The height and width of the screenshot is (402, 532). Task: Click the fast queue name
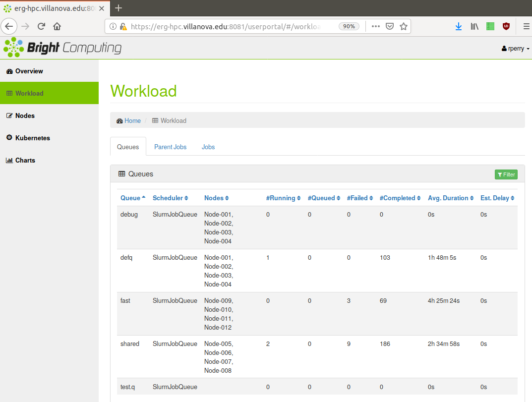pos(125,300)
